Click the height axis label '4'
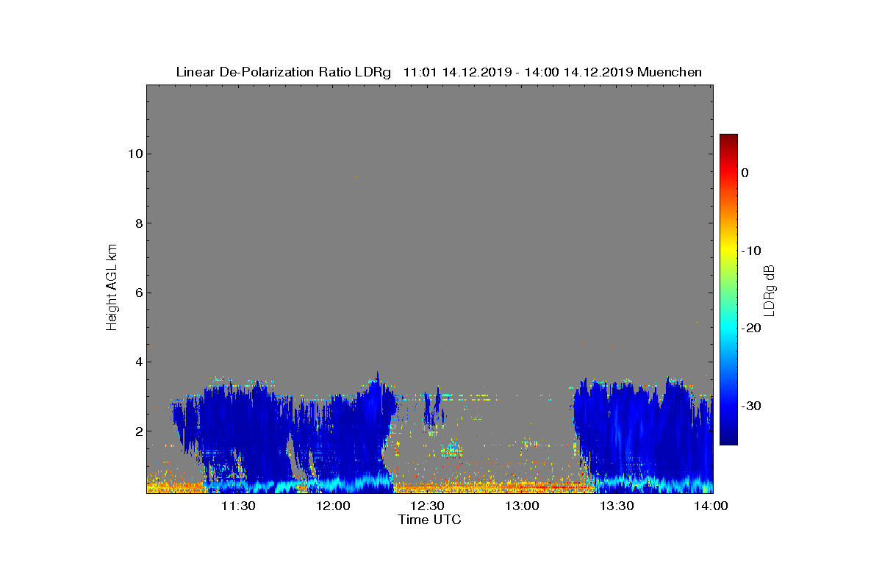882x588 pixels. [137, 362]
